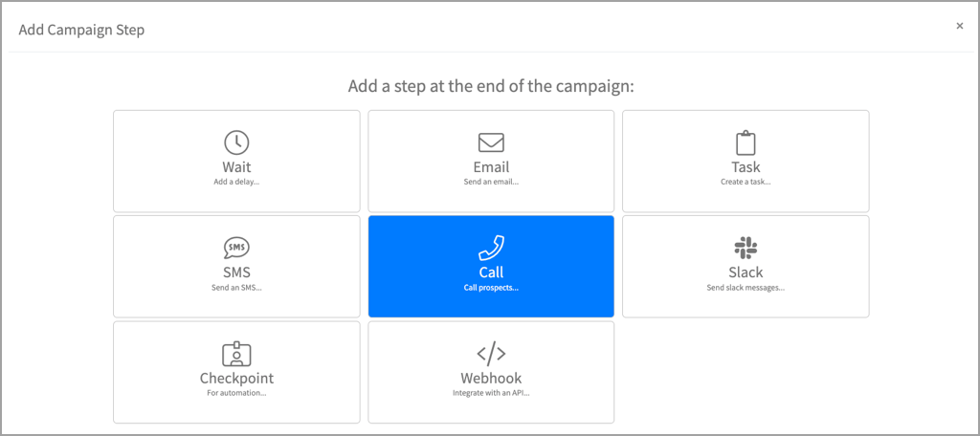Click the "Webhook" step title
This screenshot has width=980, height=436.
(x=491, y=378)
